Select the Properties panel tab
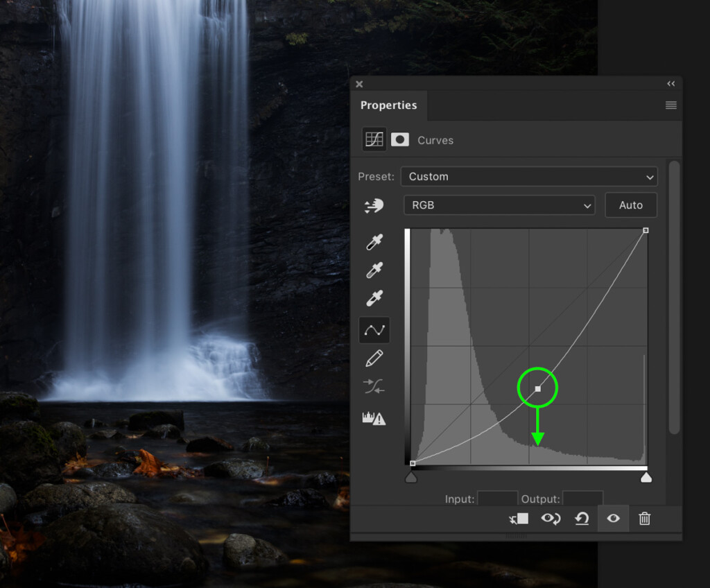The height and width of the screenshot is (588, 710). [388, 105]
